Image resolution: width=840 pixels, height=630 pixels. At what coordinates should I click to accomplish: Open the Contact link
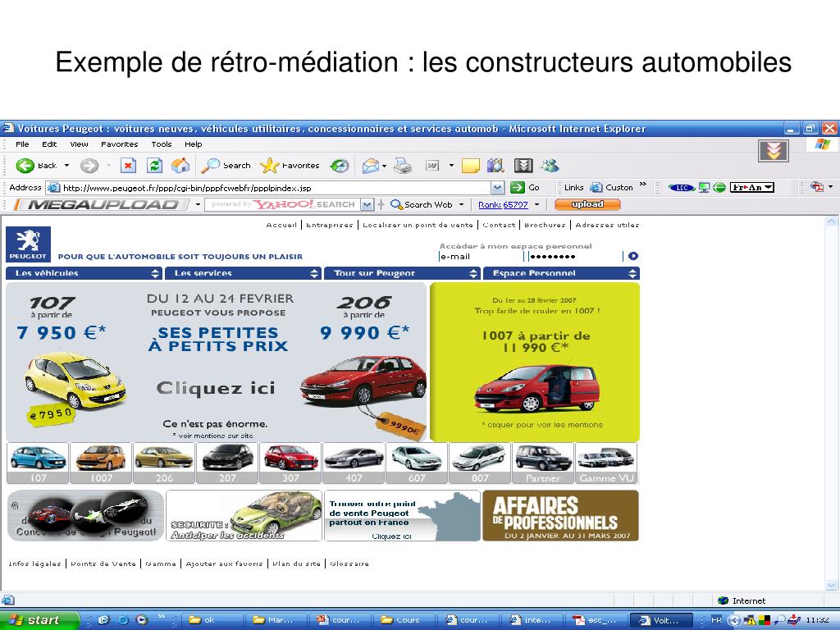click(x=499, y=225)
